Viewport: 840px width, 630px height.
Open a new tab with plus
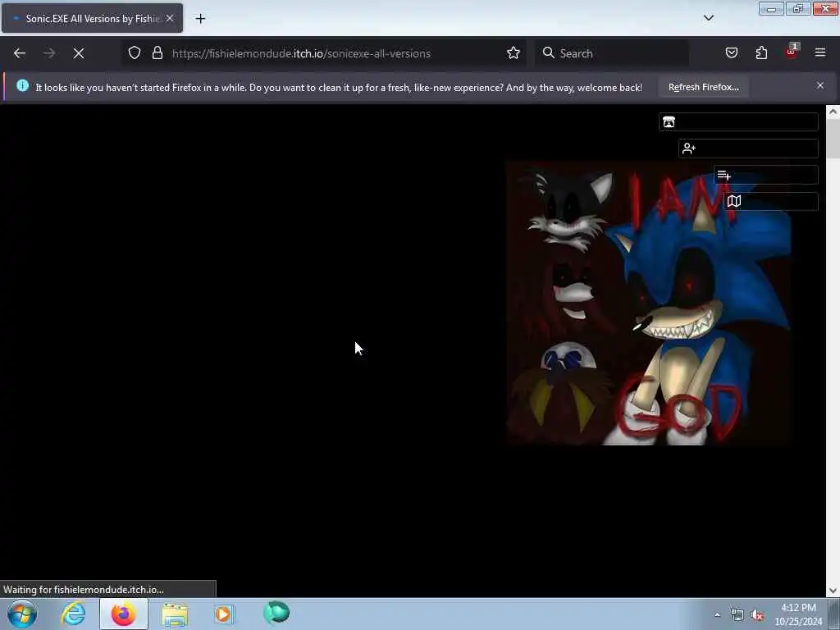pos(200,19)
